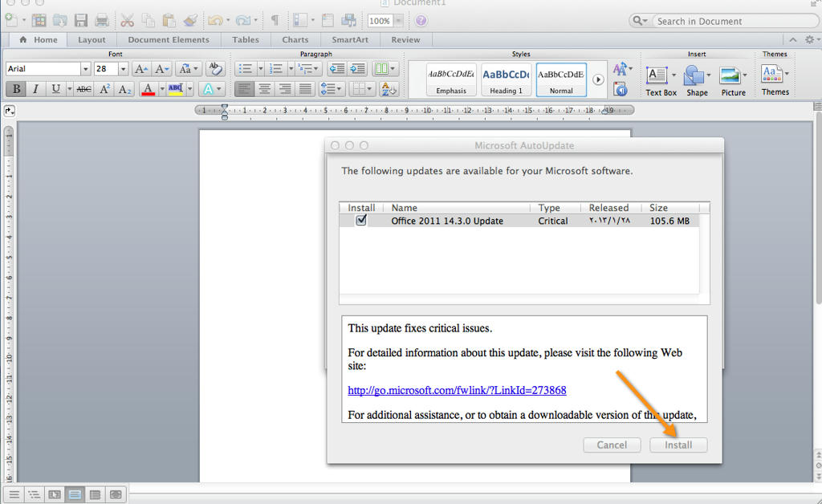Click the Paste clipboard icon
The height and width of the screenshot is (504, 822).
[x=169, y=20]
